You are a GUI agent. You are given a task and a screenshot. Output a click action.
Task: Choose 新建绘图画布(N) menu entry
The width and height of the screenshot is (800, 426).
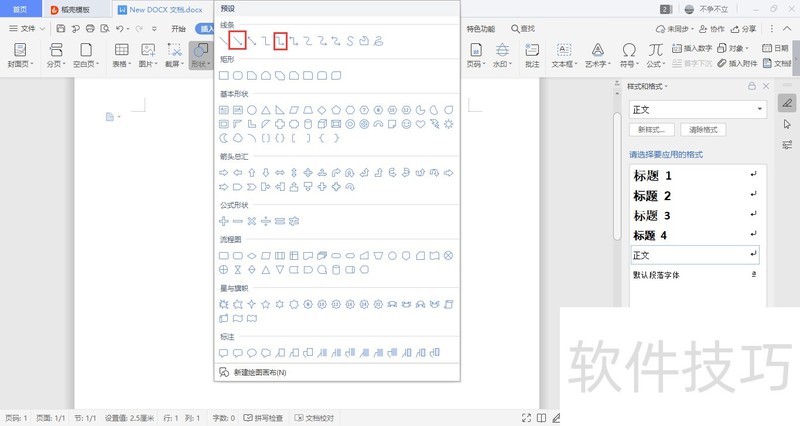337,372
